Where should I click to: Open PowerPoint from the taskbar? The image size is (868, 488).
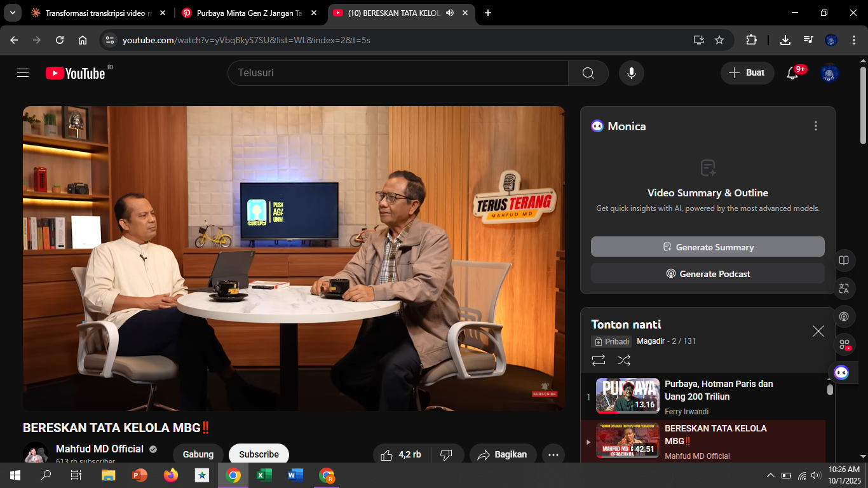coord(140,475)
